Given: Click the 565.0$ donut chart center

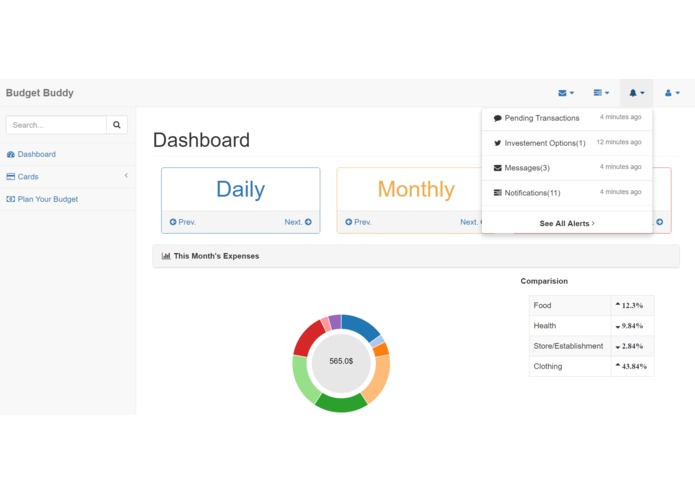Looking at the screenshot, I should [x=341, y=362].
